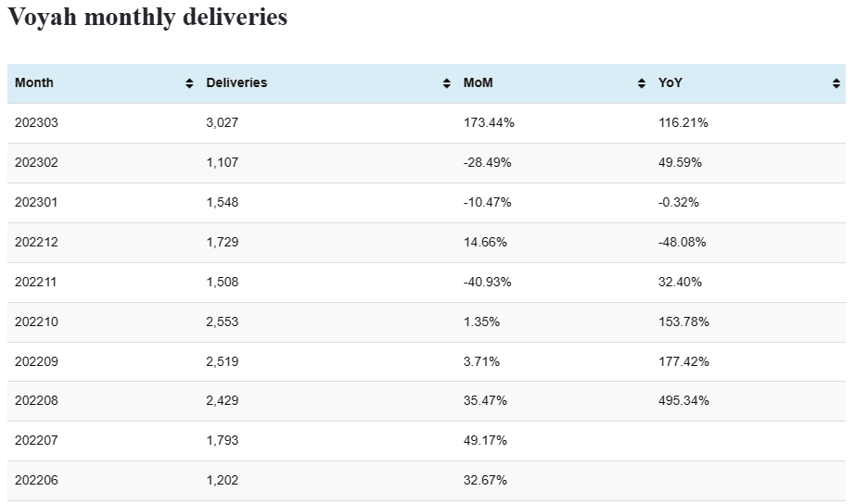Select the 202303 month cell

pos(37,123)
